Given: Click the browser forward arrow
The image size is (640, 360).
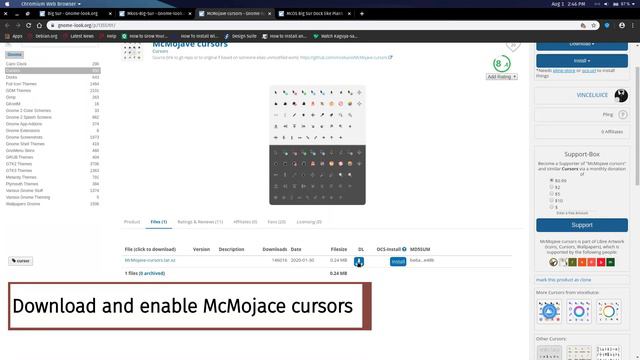Looking at the screenshot, I should tap(18, 25).
